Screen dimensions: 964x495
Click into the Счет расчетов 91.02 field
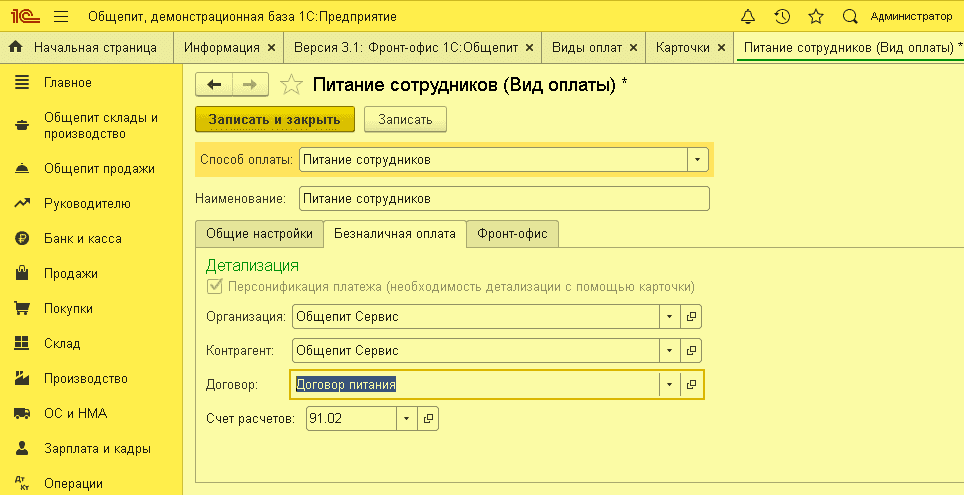tap(352, 419)
